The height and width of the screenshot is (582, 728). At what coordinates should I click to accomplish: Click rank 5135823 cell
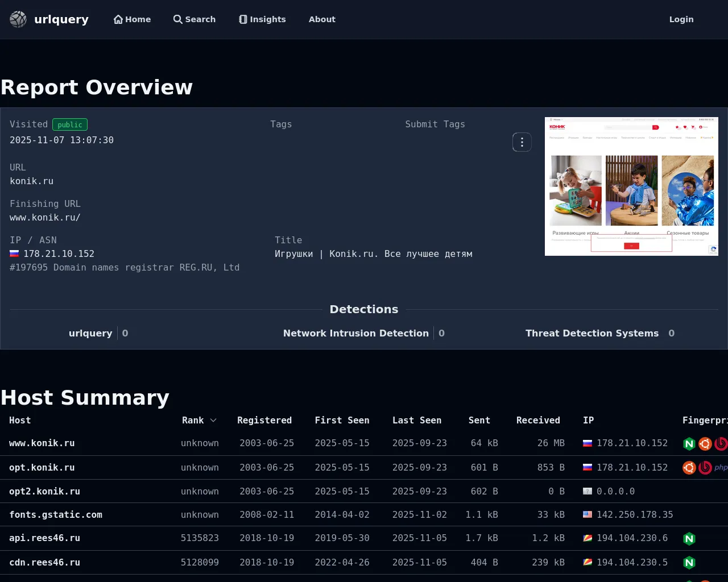200,538
